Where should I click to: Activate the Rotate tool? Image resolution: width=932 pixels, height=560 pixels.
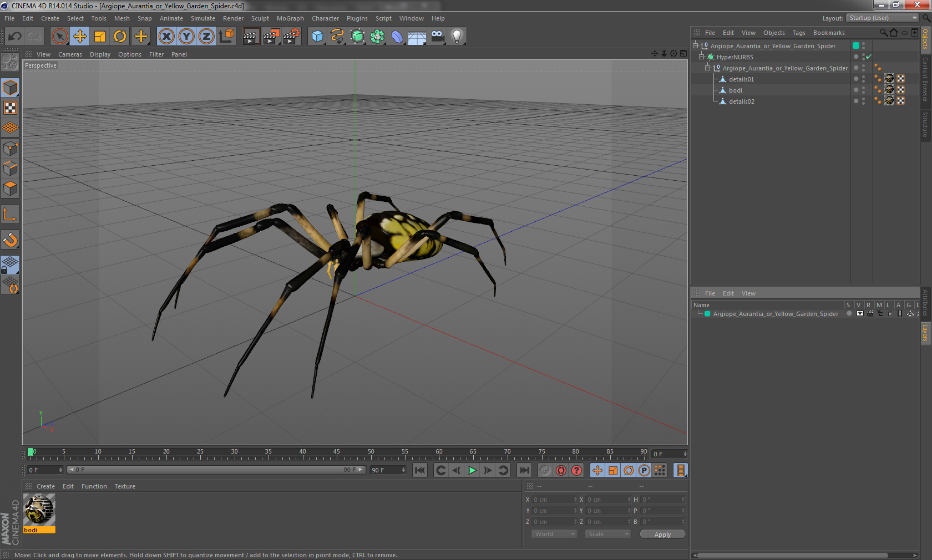click(120, 37)
